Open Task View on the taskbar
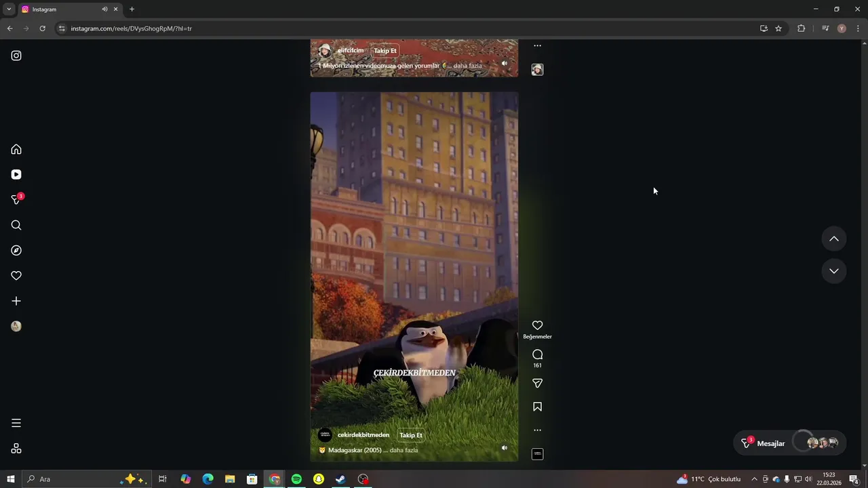 pyautogui.click(x=163, y=479)
